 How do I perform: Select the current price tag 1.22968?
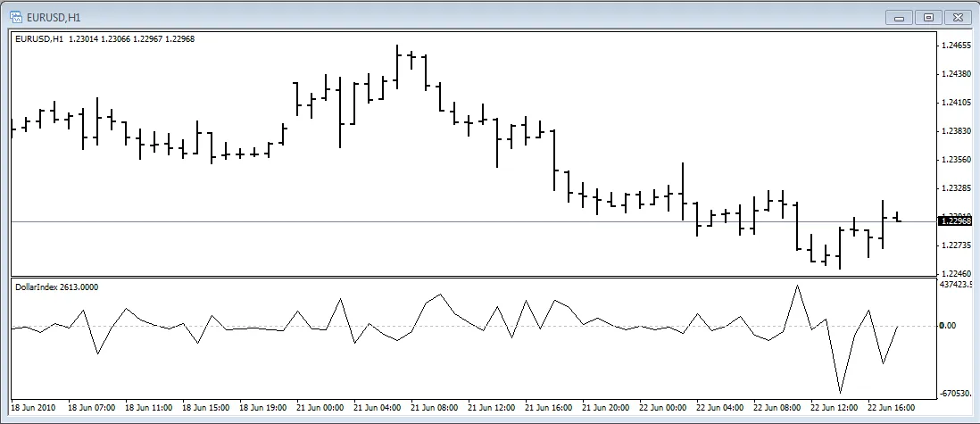tap(956, 220)
